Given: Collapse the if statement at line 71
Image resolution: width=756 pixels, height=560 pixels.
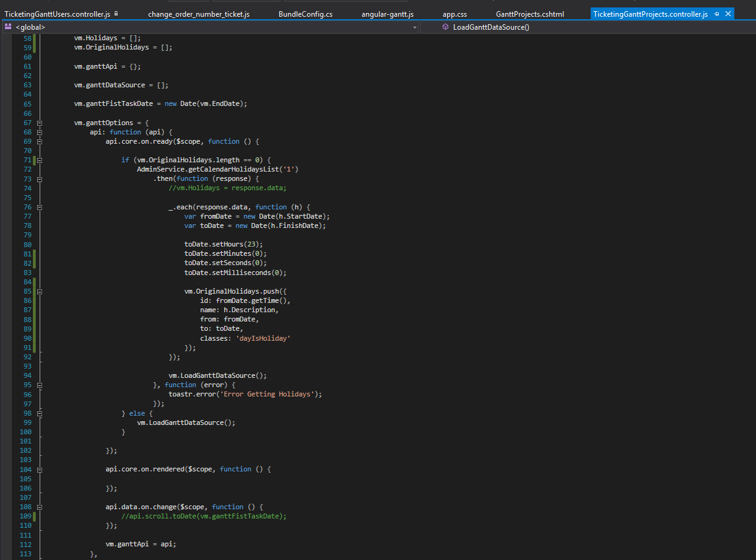Looking at the screenshot, I should pos(38,160).
